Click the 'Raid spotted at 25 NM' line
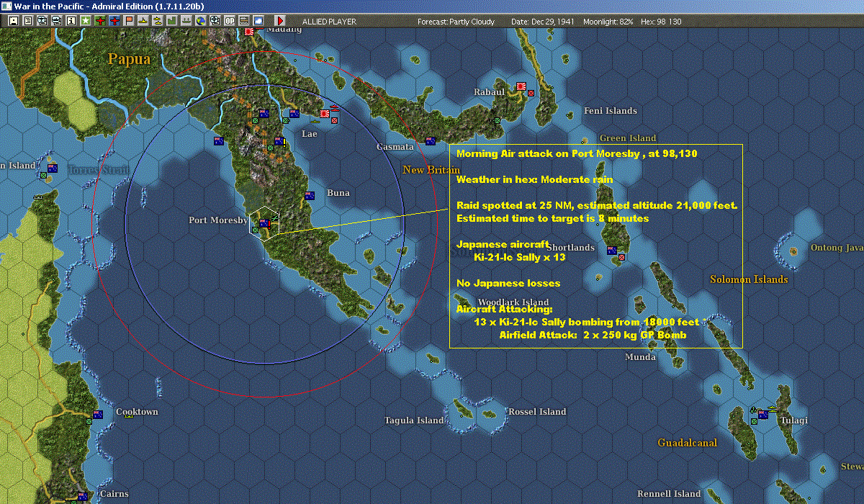Viewport: 864px width, 504px height. pos(597,205)
